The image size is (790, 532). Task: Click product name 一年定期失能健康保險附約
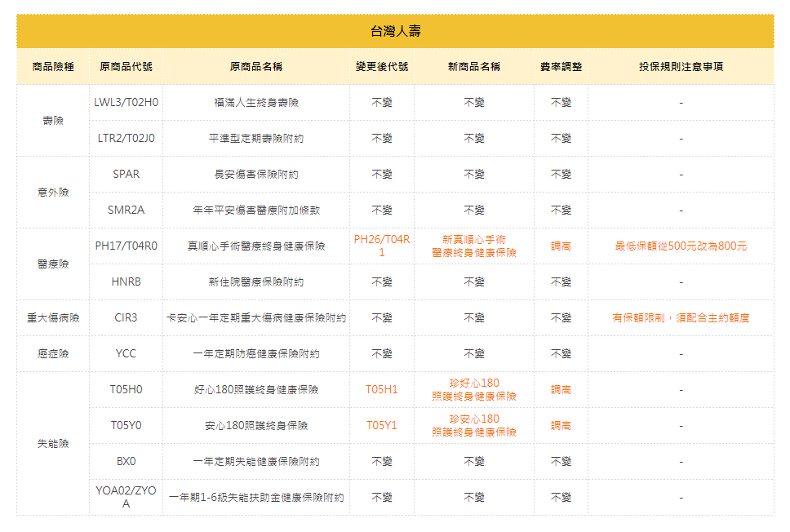pyautogui.click(x=256, y=462)
